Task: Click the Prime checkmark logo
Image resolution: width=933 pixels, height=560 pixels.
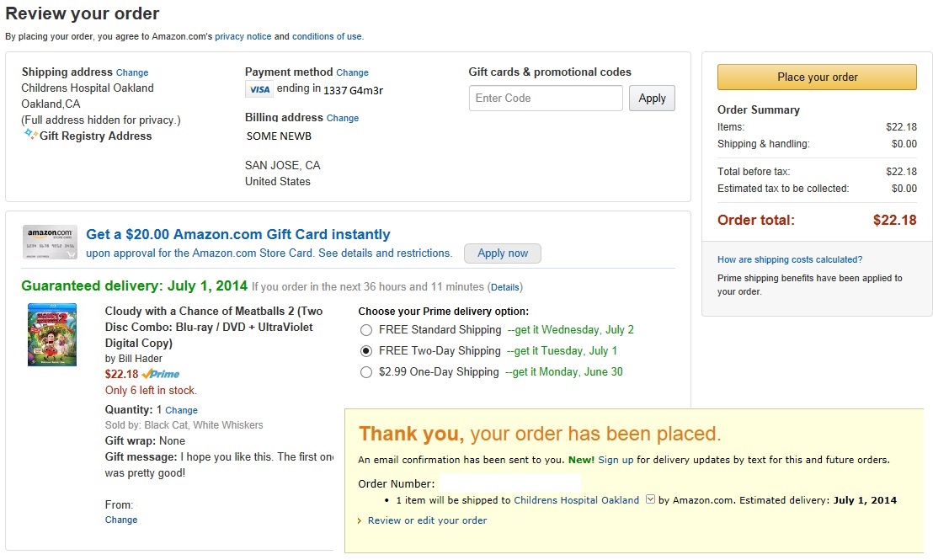Action: (x=161, y=374)
